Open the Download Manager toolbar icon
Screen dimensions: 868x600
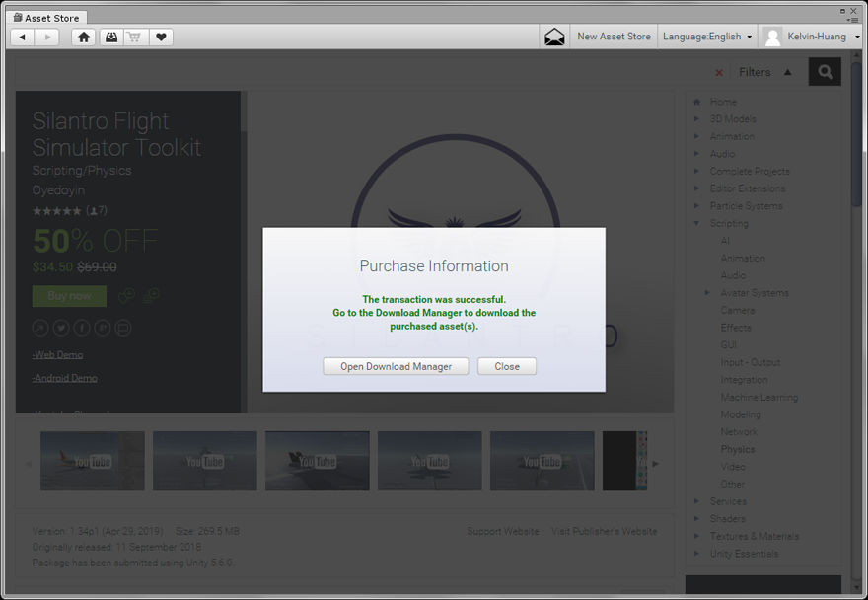tap(111, 37)
